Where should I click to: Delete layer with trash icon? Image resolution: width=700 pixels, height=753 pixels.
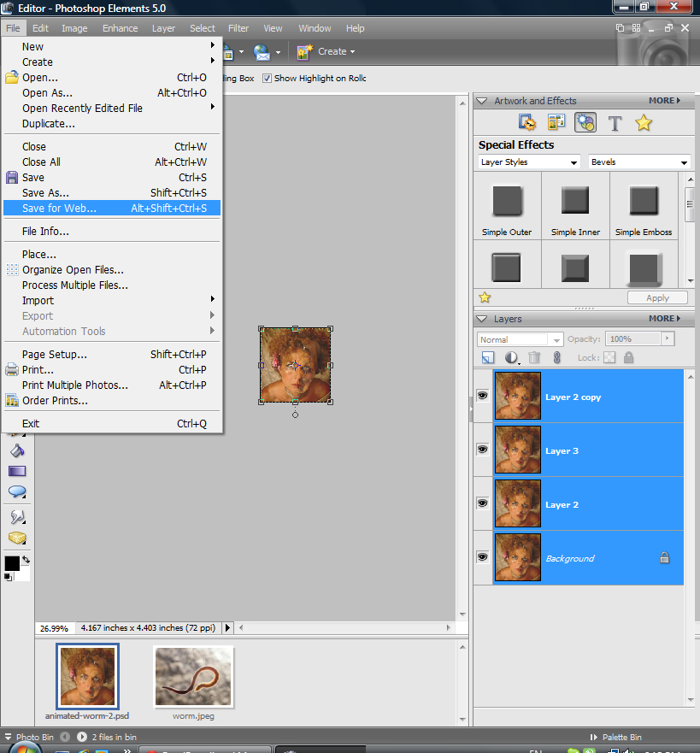point(534,358)
